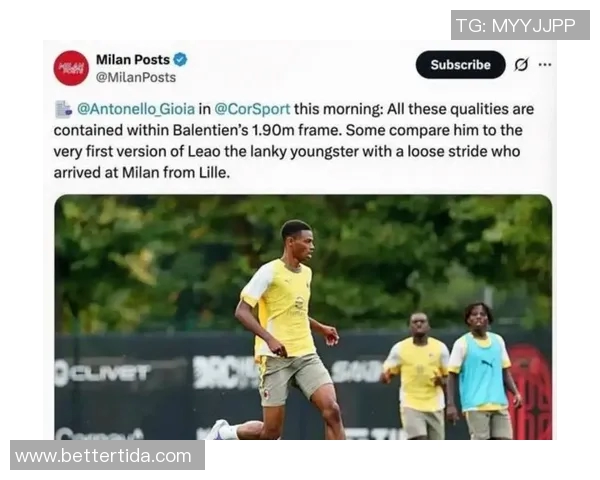Open the @MilanPosts handle
This screenshot has width=600, height=480.
click(x=136, y=78)
